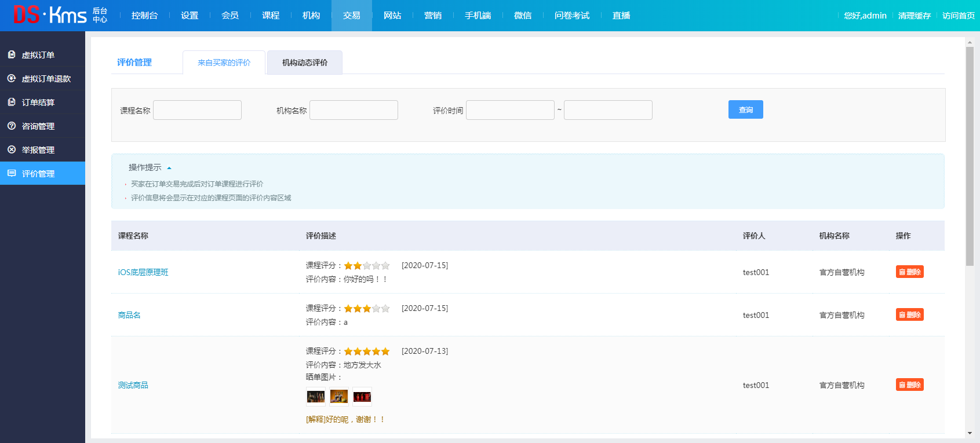Click the 订单结算 sidebar icon
The height and width of the screenshot is (443, 980).
pos(12,102)
